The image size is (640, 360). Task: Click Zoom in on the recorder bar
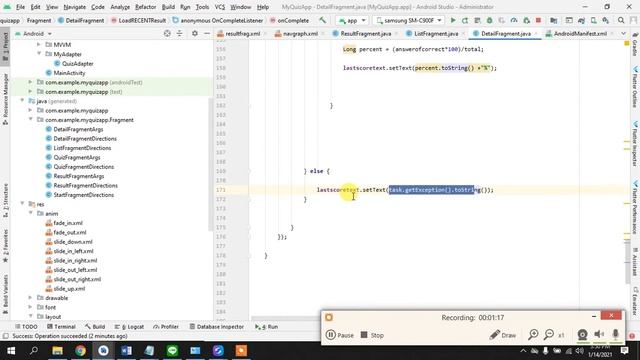(533, 335)
